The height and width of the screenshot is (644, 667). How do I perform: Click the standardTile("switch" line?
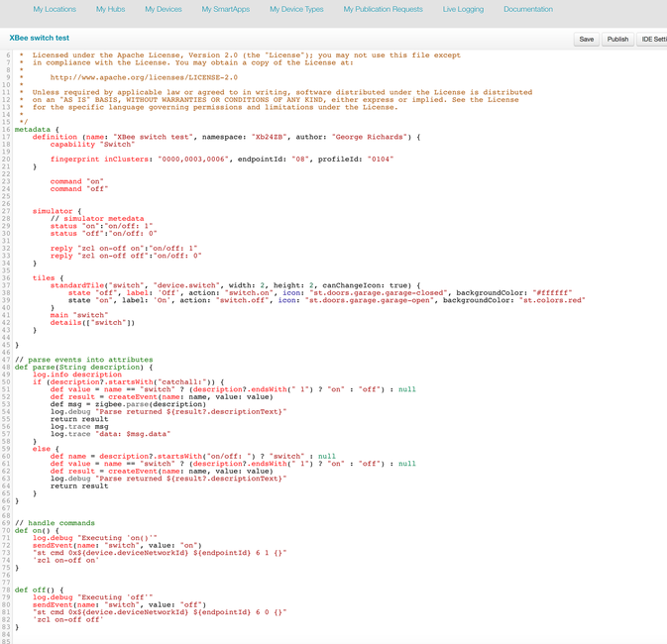[x=235, y=285]
